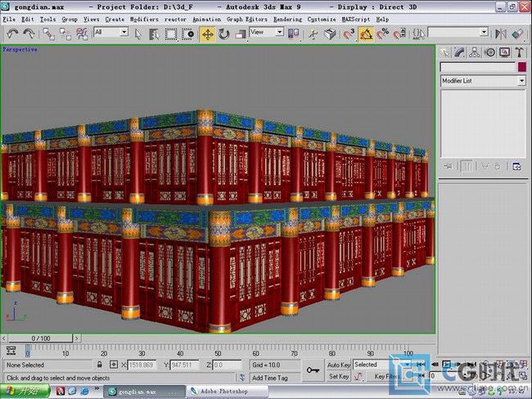Click the Rectangular Selection Region tool

point(171,34)
